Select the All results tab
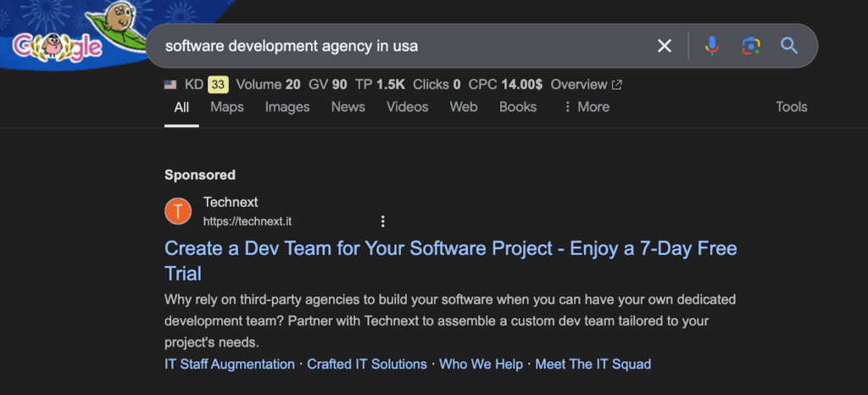This screenshot has width=868, height=395. [x=181, y=107]
